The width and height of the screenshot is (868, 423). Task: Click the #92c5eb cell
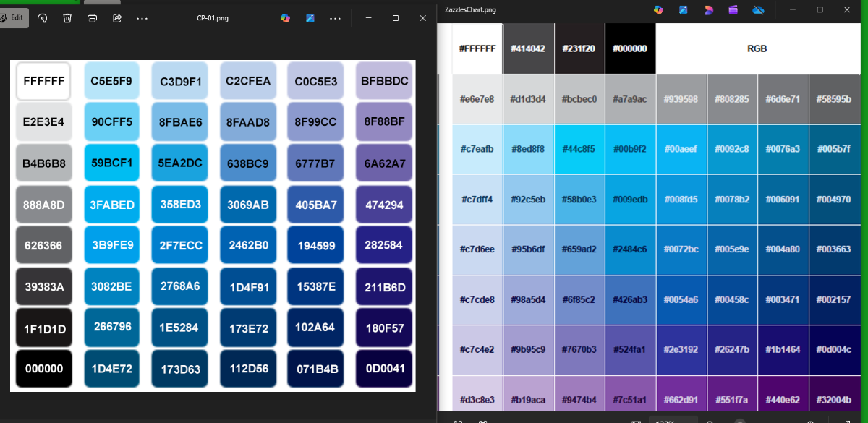528,200
